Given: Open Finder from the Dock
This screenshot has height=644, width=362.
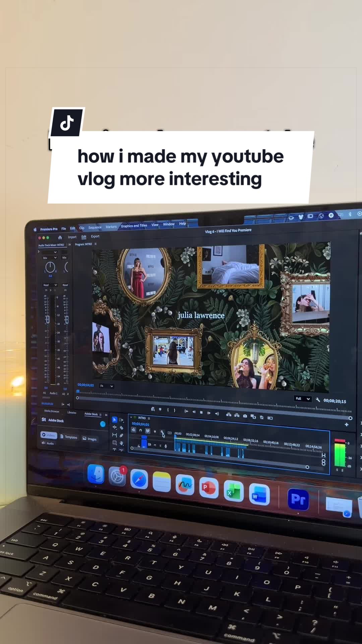Looking at the screenshot, I should [x=96, y=474].
